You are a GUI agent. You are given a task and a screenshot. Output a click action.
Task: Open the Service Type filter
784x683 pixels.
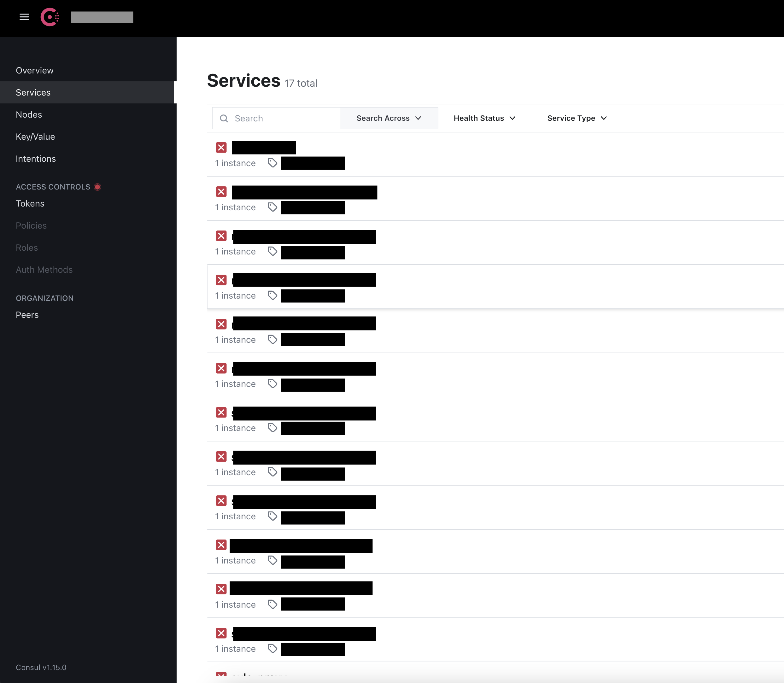(576, 118)
